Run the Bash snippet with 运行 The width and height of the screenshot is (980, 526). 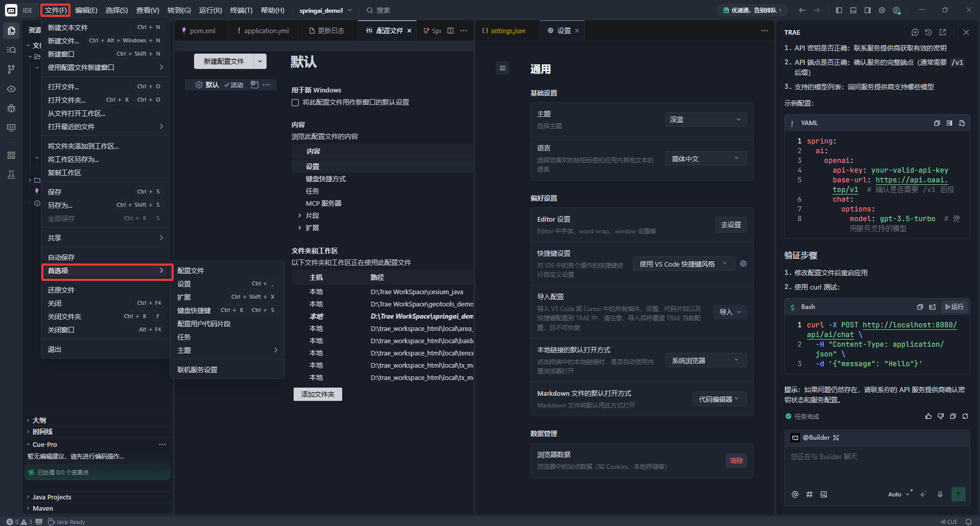click(954, 307)
